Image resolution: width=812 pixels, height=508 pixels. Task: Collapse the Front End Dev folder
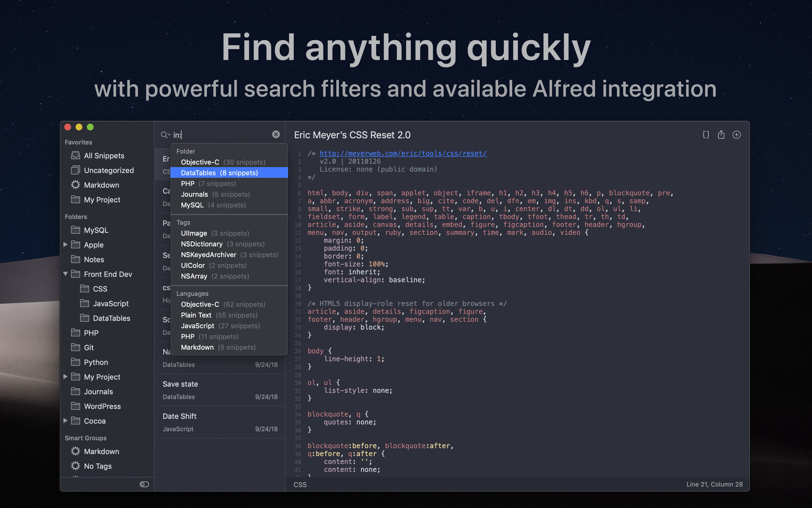click(x=66, y=274)
